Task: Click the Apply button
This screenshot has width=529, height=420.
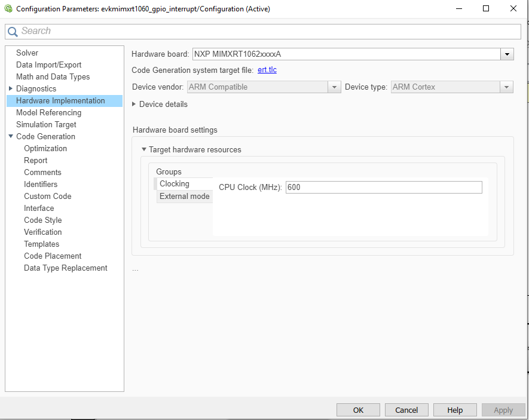Action: (503, 410)
